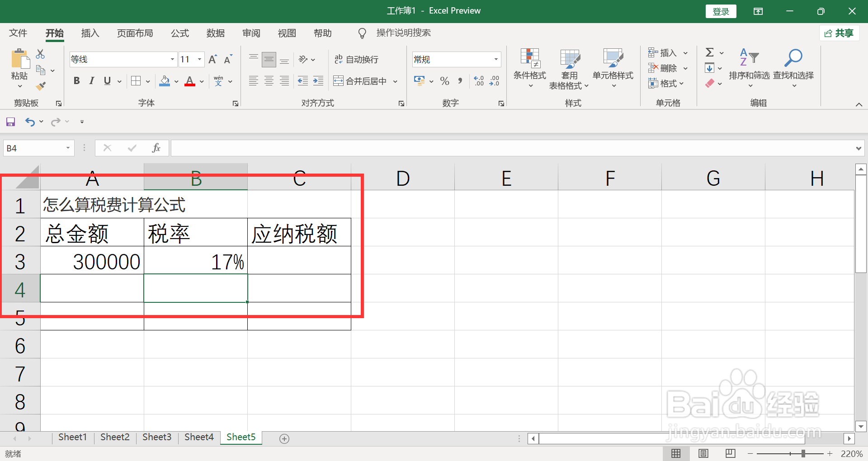This screenshot has width=868, height=461.
Task: Activate the Format Painter brush
Action: pyautogui.click(x=41, y=85)
